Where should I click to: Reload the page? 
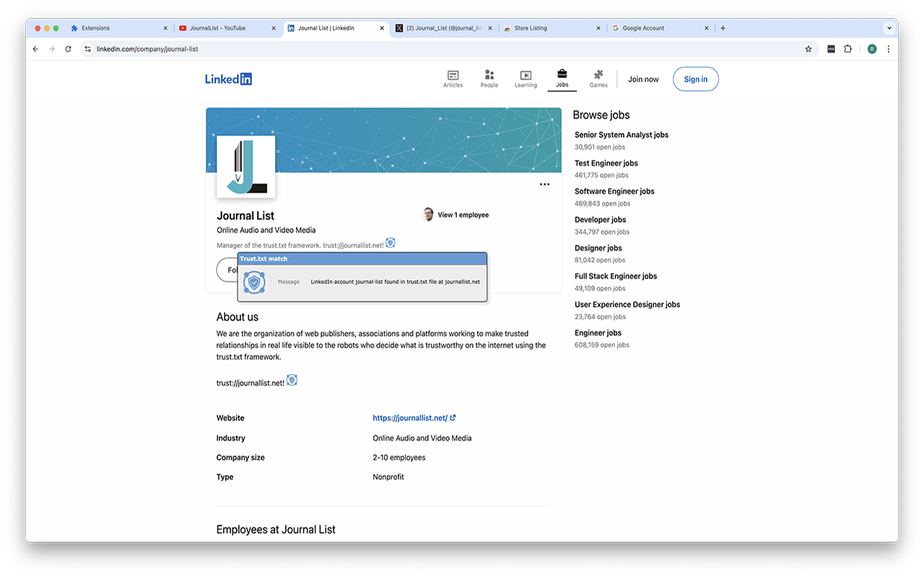click(68, 49)
